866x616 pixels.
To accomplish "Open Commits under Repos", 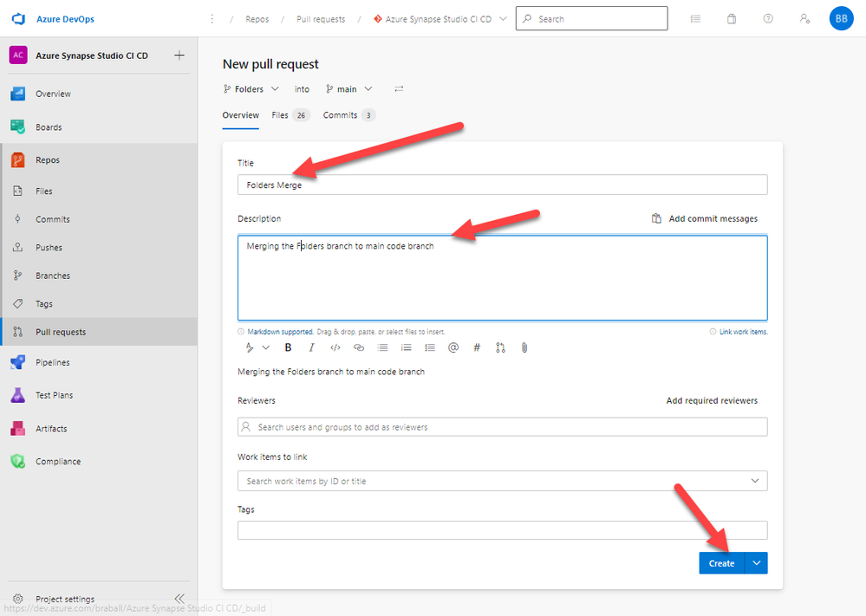I will (x=53, y=219).
